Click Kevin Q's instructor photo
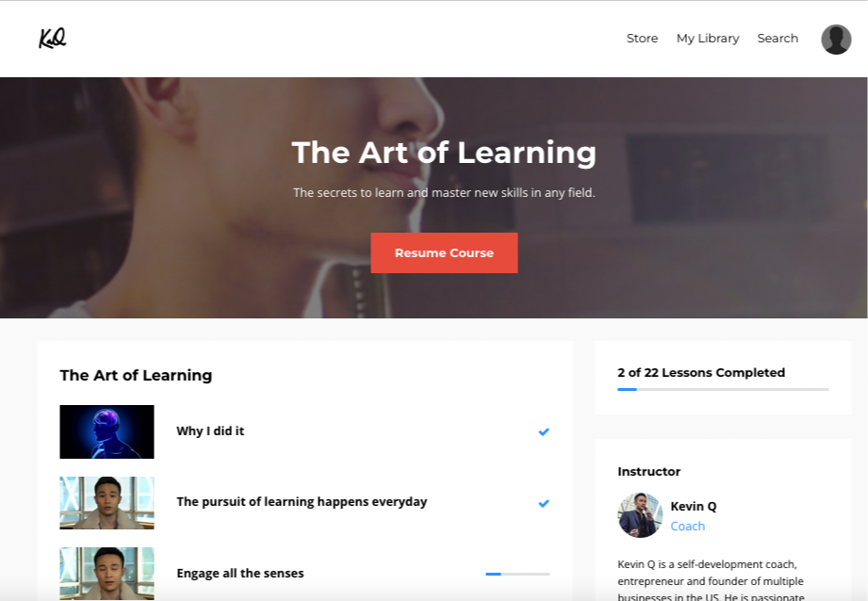Viewport: 868px width, 601px height. tap(640, 515)
